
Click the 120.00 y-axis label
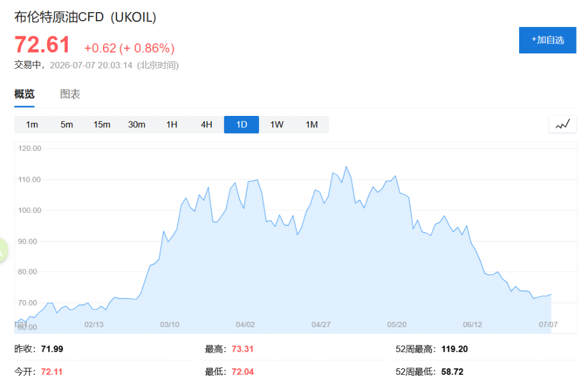[x=30, y=149]
